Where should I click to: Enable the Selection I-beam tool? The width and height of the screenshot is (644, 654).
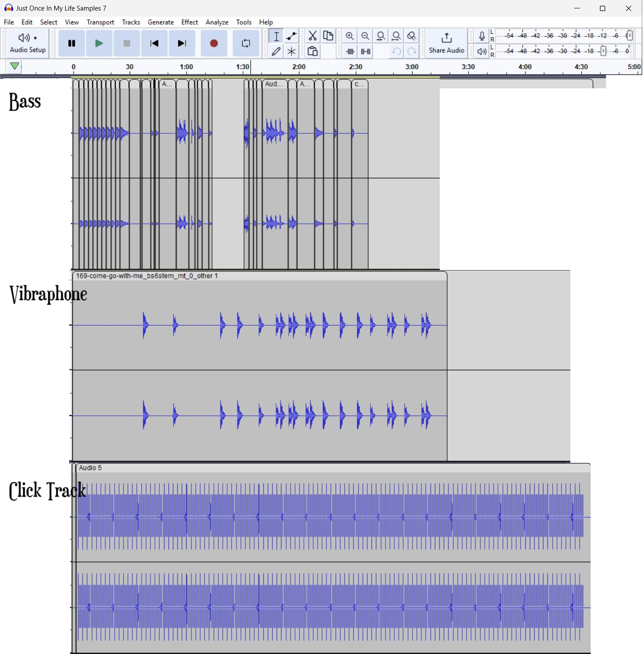pos(276,36)
